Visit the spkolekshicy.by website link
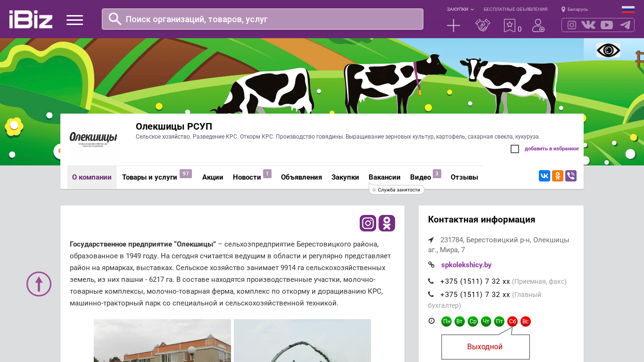644x362 pixels. click(466, 265)
